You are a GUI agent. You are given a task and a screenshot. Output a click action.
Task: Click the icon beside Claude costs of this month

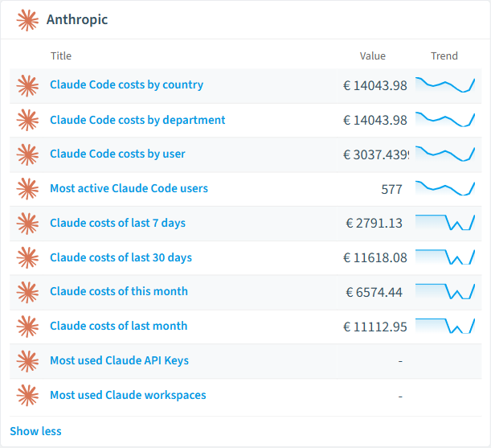[27, 292]
